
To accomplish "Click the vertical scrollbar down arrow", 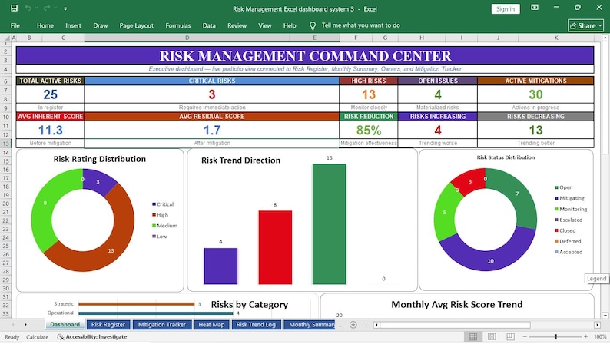I will coord(605,316).
